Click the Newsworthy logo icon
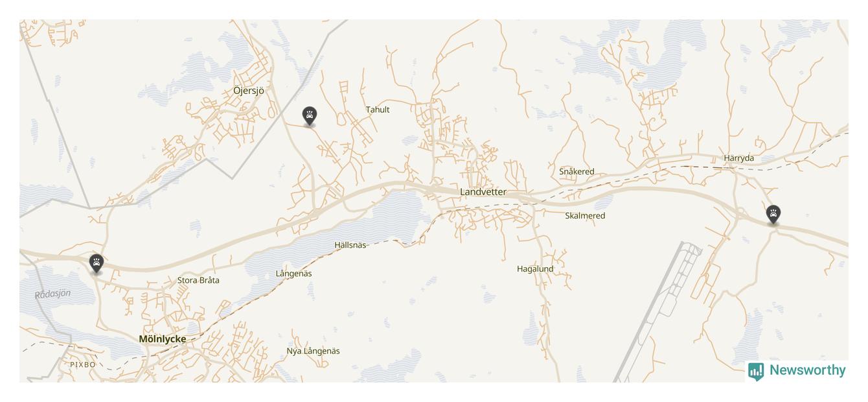Viewport: 868px width, 402px height. tap(756, 372)
